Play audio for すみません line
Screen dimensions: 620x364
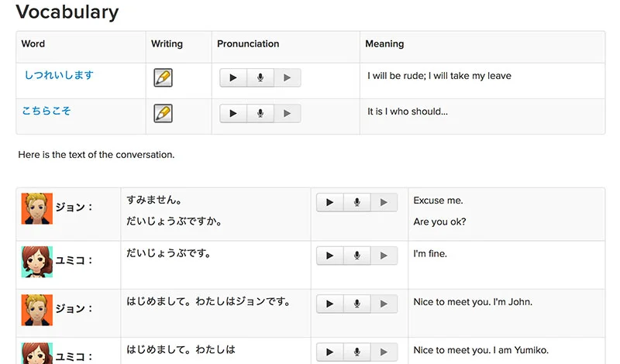pos(329,202)
